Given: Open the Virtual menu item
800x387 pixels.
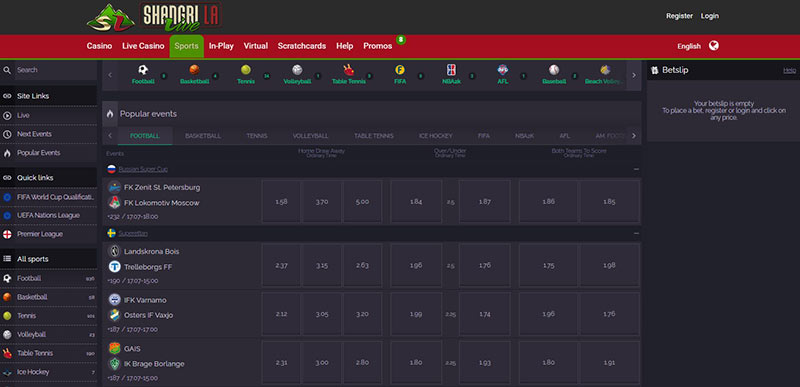Looking at the screenshot, I should point(256,46).
